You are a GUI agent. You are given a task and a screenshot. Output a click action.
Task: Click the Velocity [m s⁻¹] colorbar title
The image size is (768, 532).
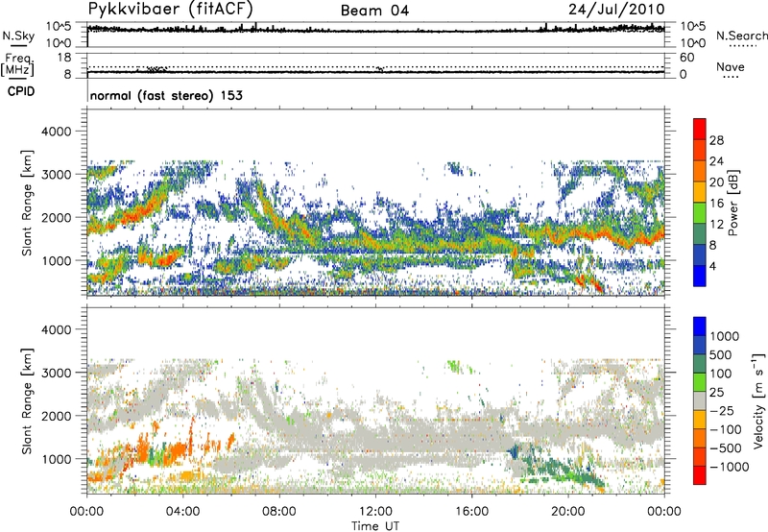pos(758,400)
